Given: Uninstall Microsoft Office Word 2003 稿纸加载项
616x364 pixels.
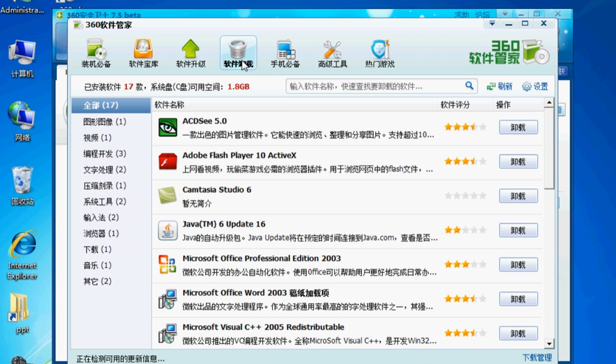Looking at the screenshot, I should [518, 299].
